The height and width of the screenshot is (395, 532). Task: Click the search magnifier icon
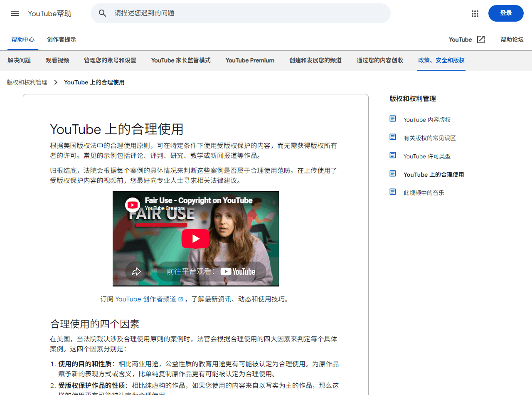tap(103, 13)
